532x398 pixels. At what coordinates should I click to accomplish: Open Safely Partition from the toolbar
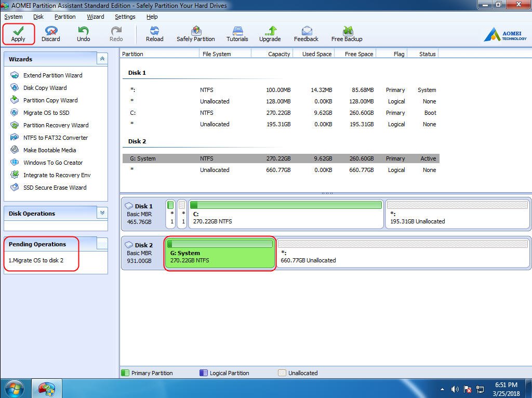click(x=195, y=34)
